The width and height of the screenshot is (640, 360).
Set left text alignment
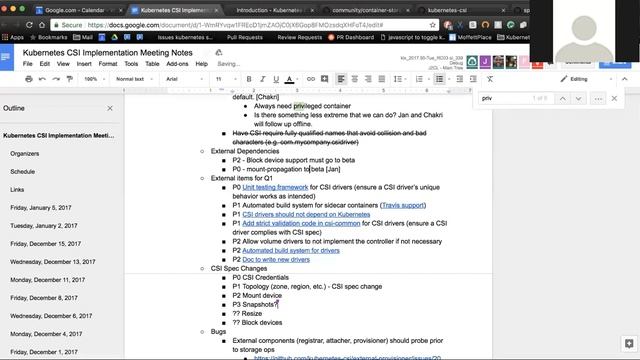pos(341,79)
